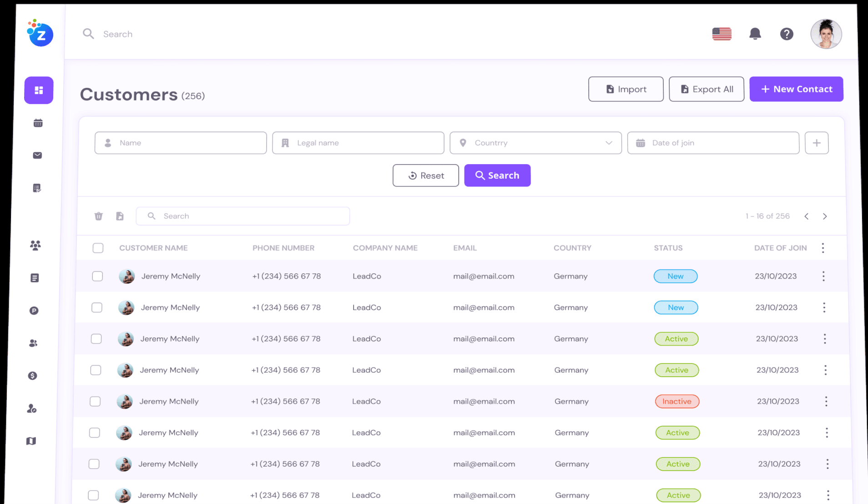Click the first New status badge
This screenshot has height=504, width=868.
676,276
